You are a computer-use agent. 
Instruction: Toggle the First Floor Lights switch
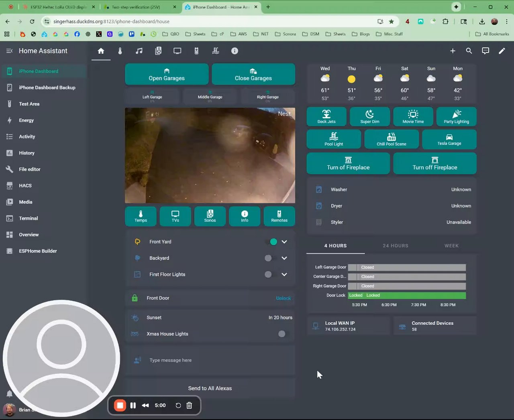tap(271, 274)
